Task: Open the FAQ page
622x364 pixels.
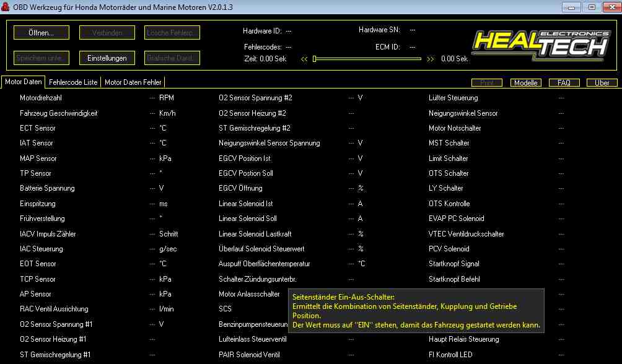Action: (564, 83)
